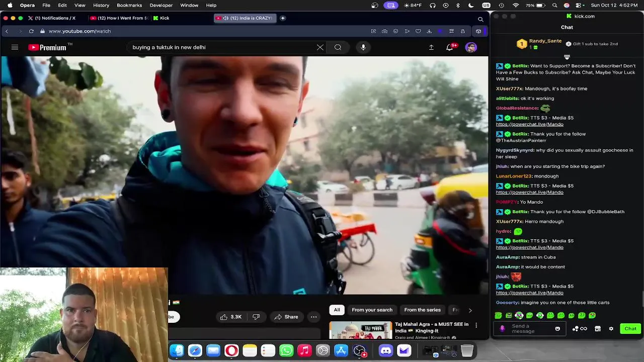Open options menu for Taj Mahal video
The width and height of the screenshot is (644, 362).
pyautogui.click(x=476, y=325)
